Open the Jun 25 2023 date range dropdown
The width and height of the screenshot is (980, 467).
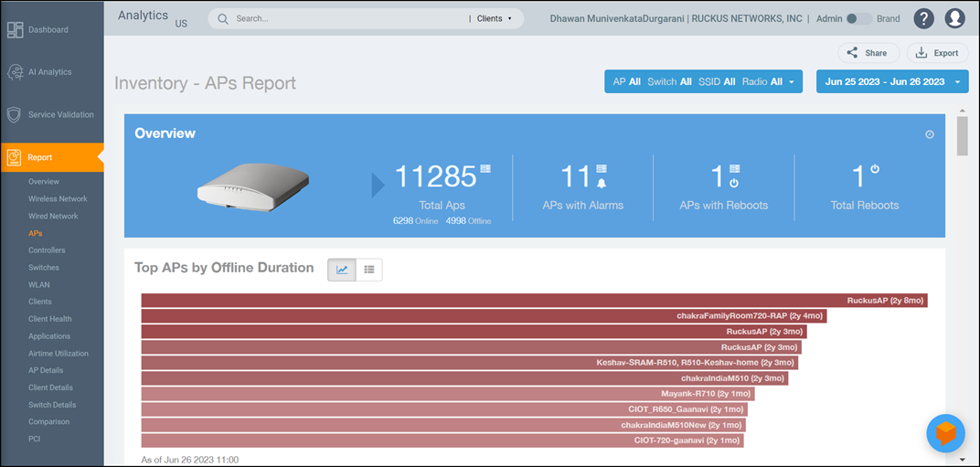[892, 81]
